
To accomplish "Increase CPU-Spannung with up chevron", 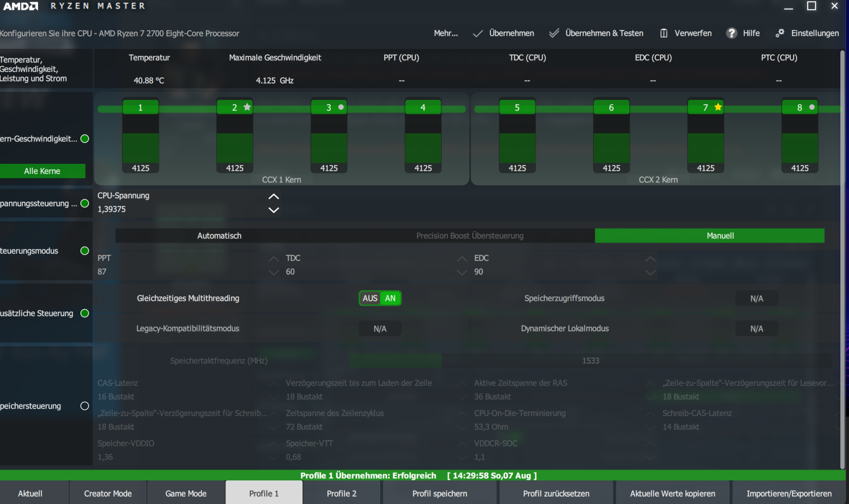I will 274,197.
